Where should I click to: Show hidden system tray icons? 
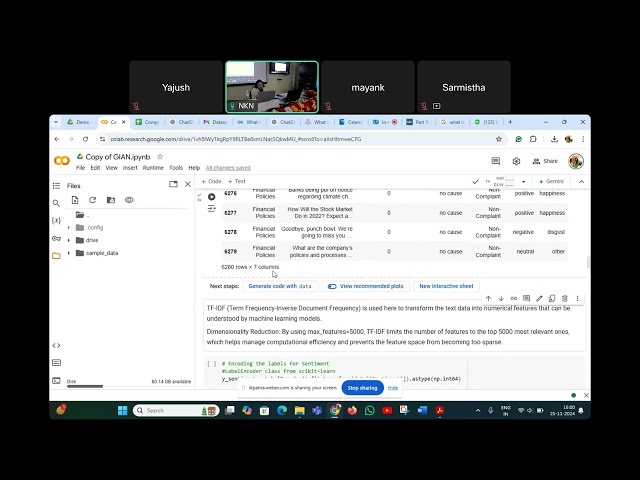pos(478,411)
